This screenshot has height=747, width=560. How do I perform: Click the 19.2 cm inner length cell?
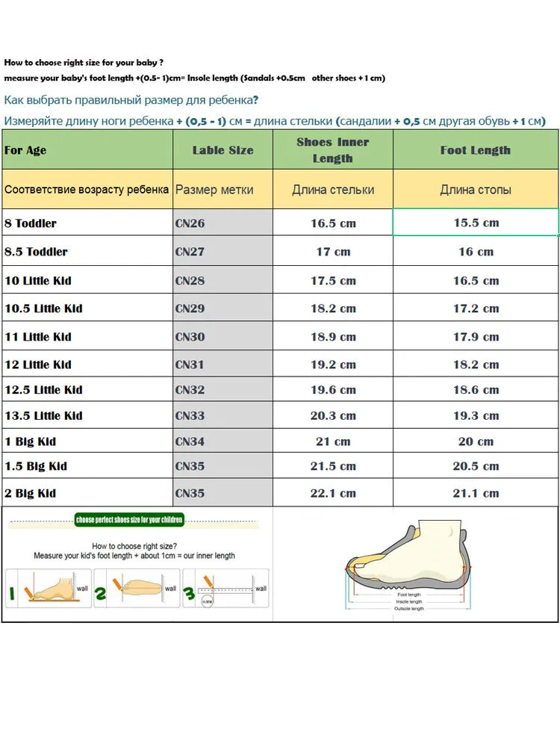coord(333,364)
